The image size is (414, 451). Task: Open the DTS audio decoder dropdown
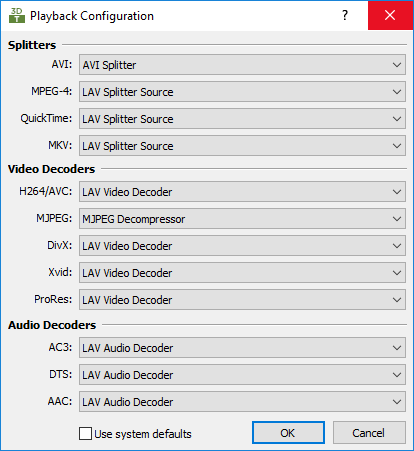tap(242, 375)
